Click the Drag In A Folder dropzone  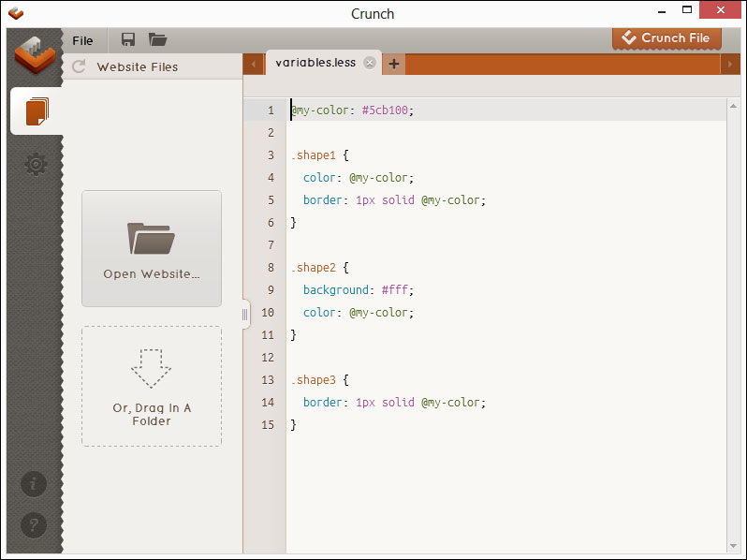[x=152, y=386]
